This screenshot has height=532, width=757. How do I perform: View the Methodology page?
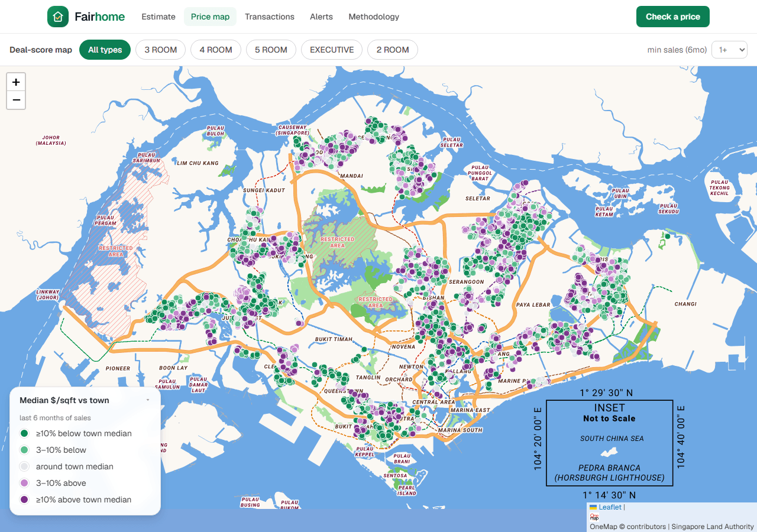point(374,17)
